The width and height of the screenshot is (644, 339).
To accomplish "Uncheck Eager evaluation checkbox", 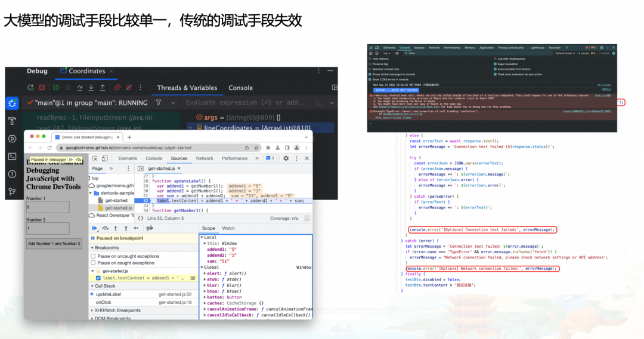I will (x=495, y=64).
